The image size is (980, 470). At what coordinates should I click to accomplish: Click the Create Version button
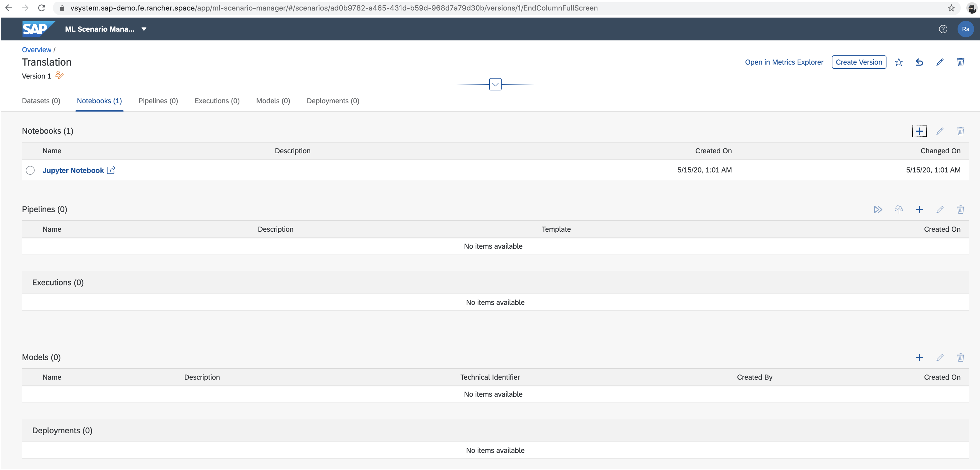pos(858,62)
